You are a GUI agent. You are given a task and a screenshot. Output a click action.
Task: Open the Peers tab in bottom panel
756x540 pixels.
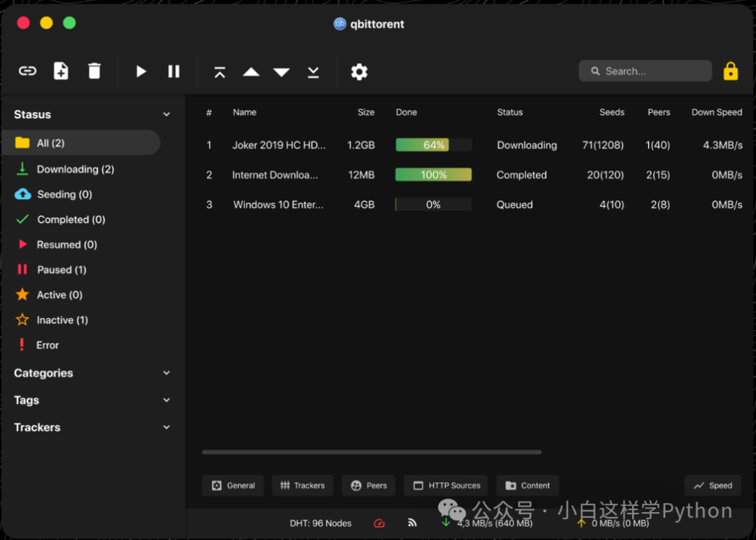click(x=369, y=485)
